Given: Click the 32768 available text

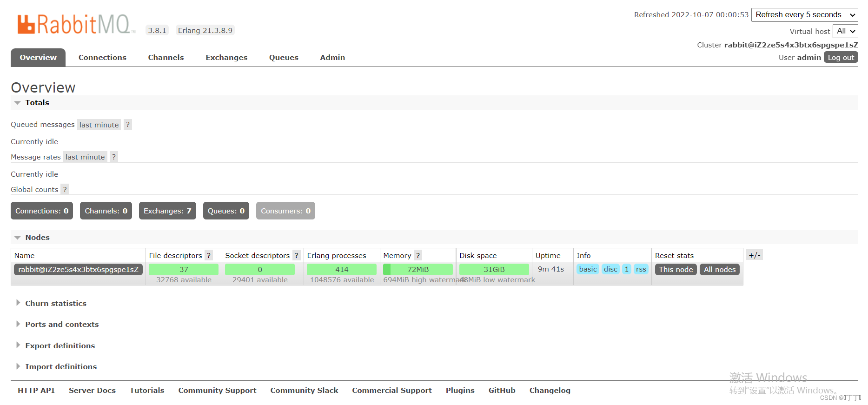Looking at the screenshot, I should [184, 280].
